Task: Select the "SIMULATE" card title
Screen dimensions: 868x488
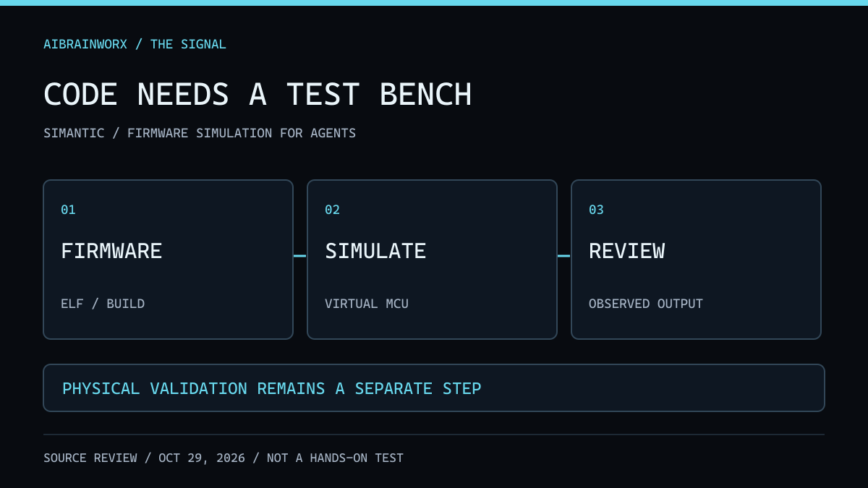Action: [375, 251]
